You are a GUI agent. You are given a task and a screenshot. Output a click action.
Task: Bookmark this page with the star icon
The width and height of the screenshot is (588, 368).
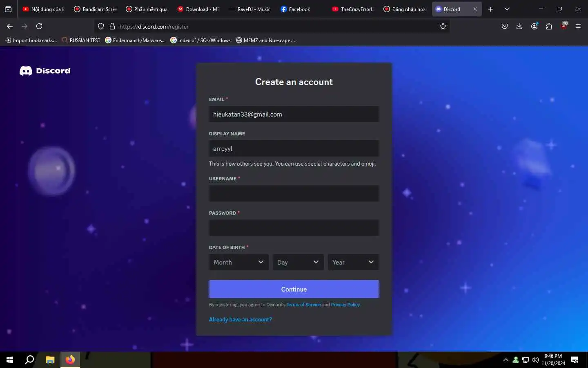click(x=443, y=26)
